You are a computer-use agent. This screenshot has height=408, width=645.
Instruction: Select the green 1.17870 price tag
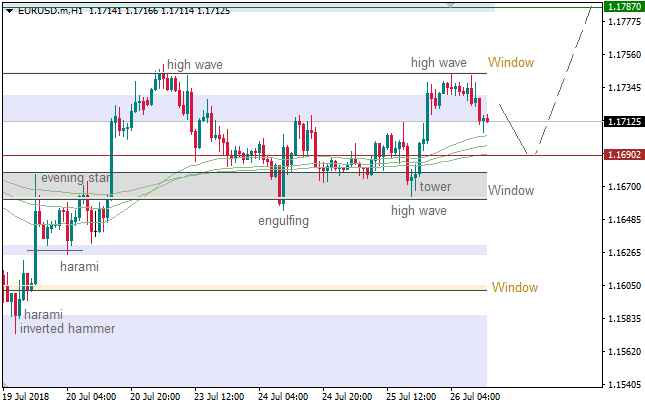click(x=624, y=6)
